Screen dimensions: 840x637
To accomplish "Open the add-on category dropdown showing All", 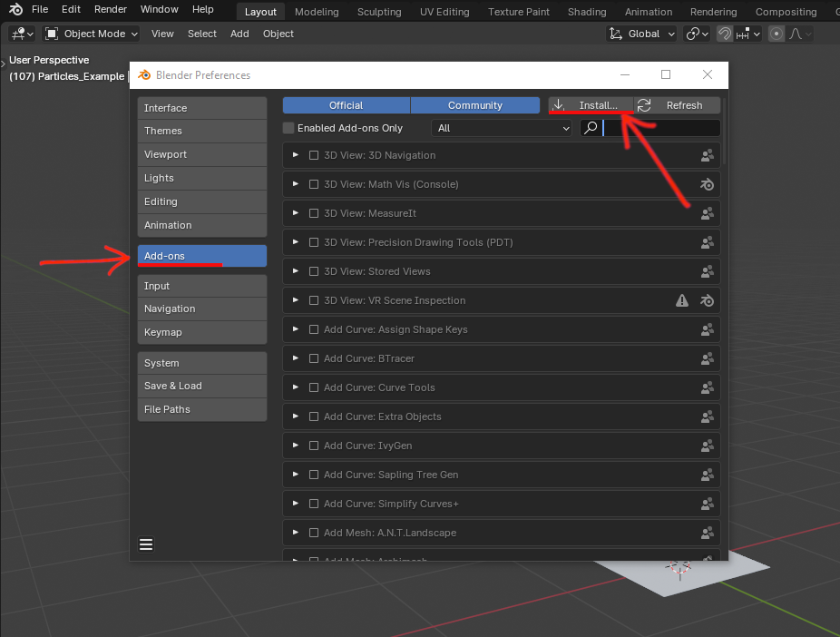I will click(x=501, y=128).
